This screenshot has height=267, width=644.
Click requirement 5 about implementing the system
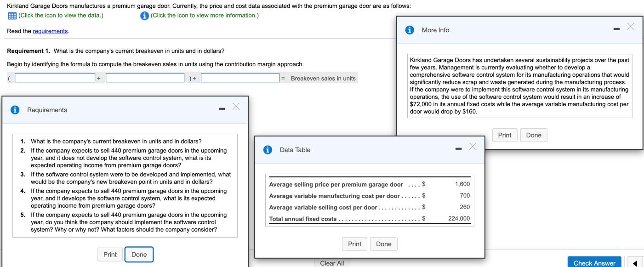coord(129,222)
